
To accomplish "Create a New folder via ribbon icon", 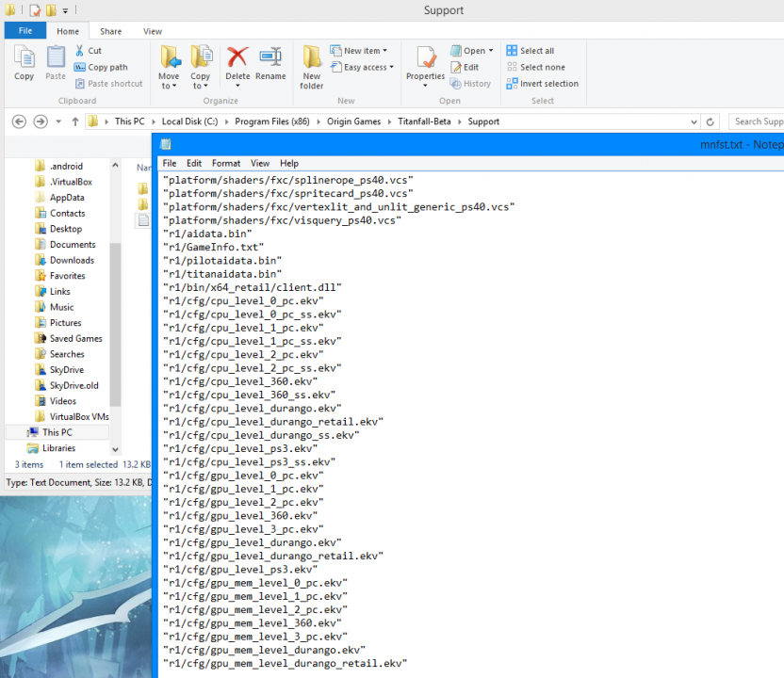I will point(312,66).
